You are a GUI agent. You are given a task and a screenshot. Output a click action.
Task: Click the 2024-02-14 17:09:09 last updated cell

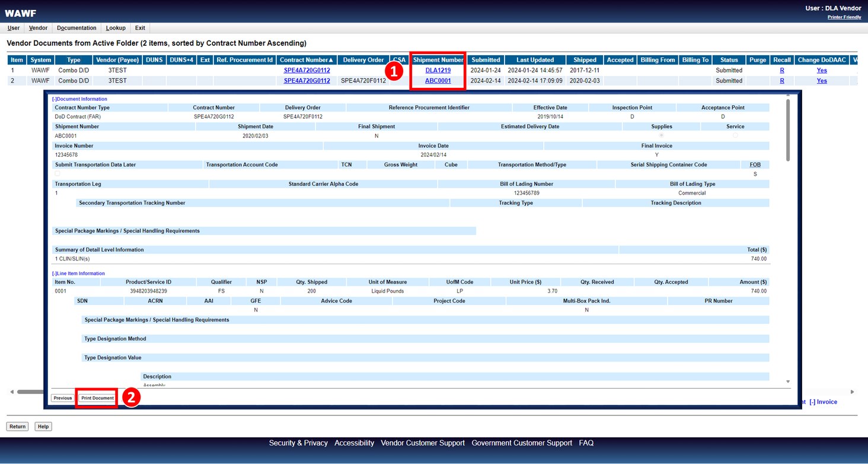[x=535, y=81]
